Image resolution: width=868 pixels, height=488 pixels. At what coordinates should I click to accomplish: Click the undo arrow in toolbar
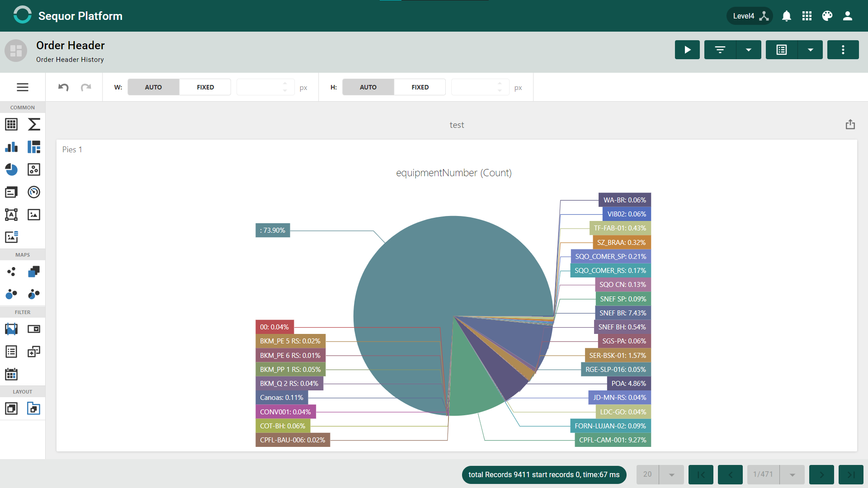coord(63,87)
